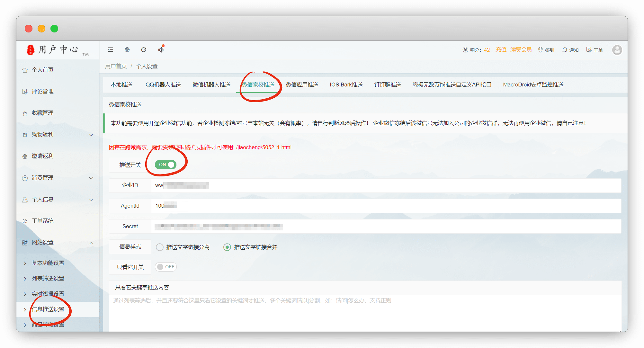Switch to the 钉钉群推送 tab
Screen dimensions: 644x348
tap(388, 85)
